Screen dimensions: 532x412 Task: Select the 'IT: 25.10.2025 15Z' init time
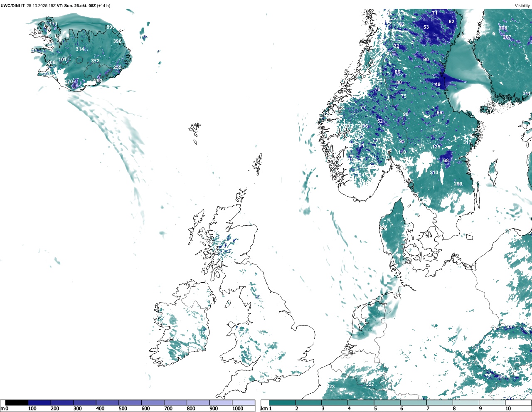pos(38,5)
